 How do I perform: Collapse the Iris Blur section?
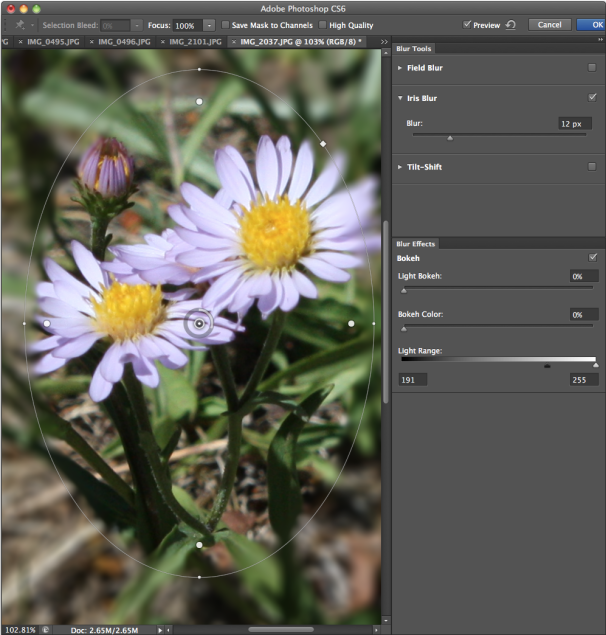(400, 98)
